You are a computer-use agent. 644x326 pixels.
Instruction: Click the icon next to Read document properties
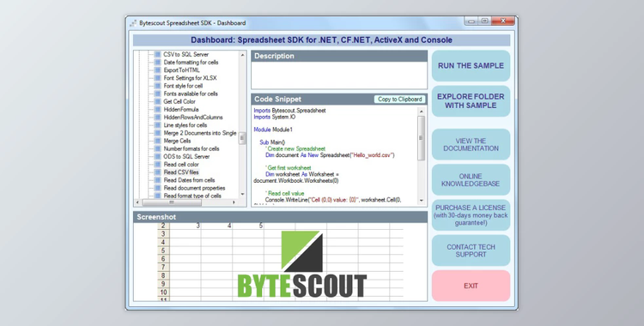157,188
